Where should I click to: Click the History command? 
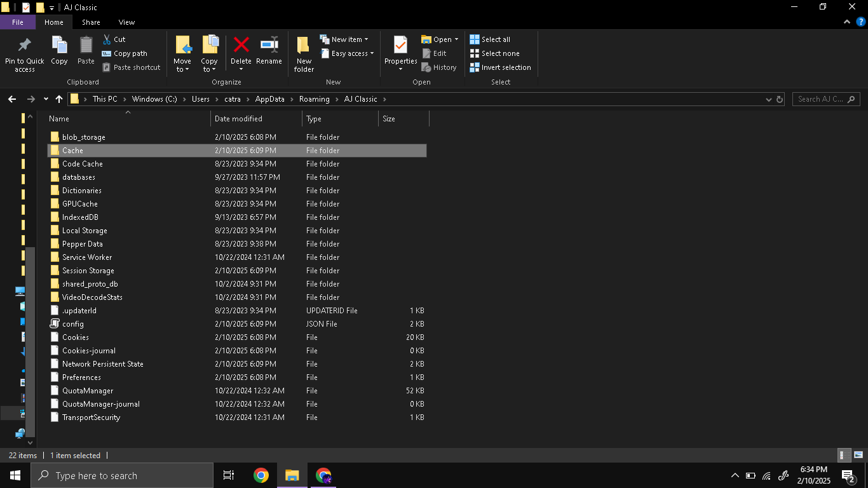point(439,67)
